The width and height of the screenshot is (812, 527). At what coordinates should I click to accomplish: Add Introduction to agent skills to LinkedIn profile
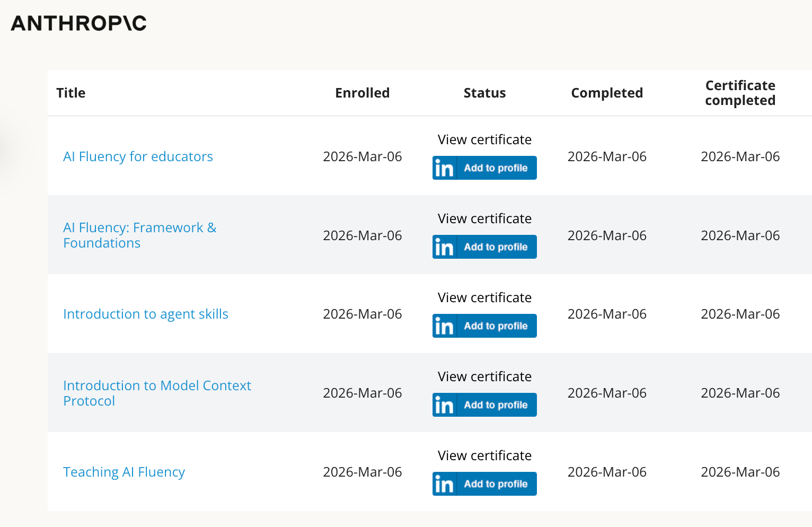(x=484, y=326)
